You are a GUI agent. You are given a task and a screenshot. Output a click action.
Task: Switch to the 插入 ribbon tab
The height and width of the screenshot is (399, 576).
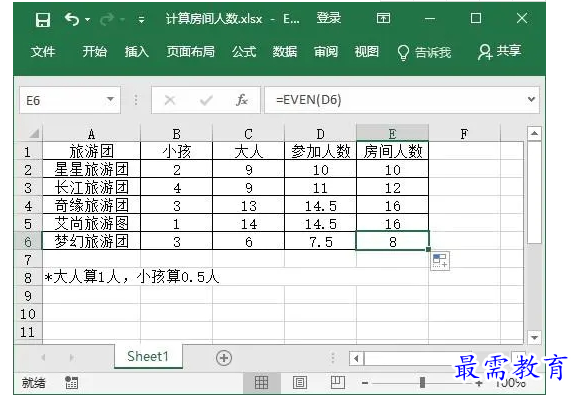coord(136,51)
